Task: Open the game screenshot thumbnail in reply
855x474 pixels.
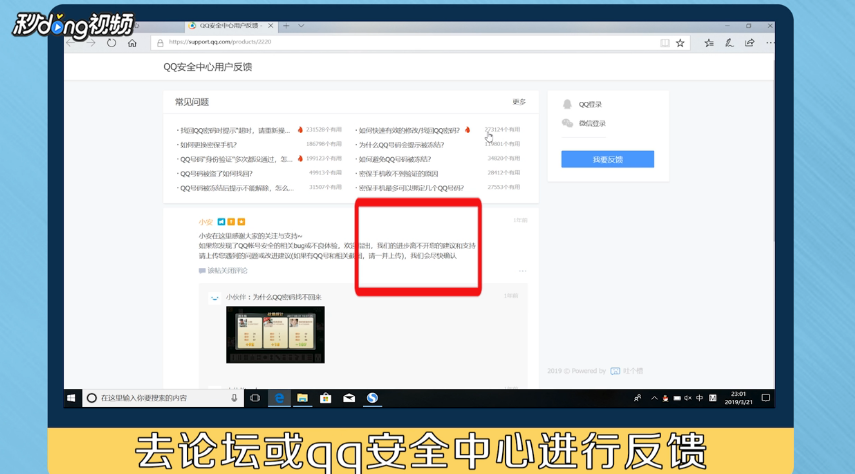Action: [275, 334]
